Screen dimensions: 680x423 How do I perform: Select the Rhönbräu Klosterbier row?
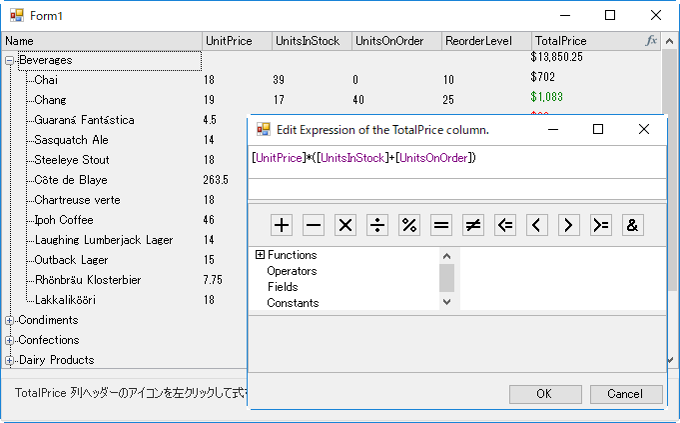[x=88, y=280]
